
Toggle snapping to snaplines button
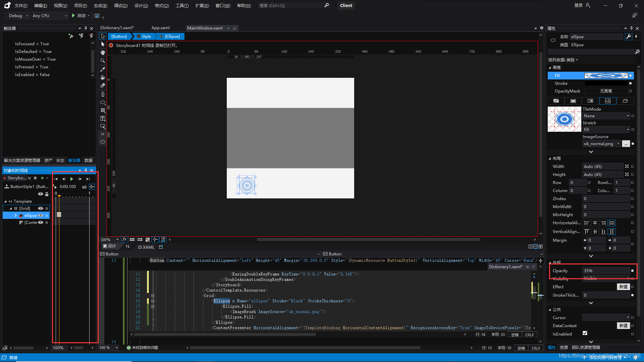155,239
